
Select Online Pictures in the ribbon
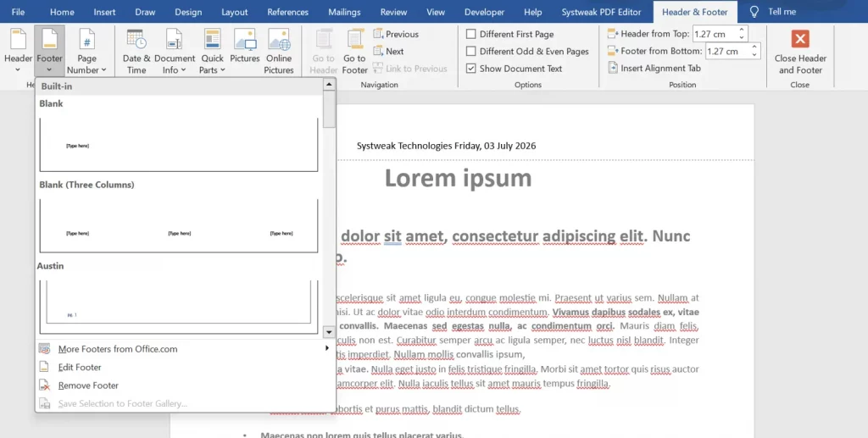click(x=279, y=52)
